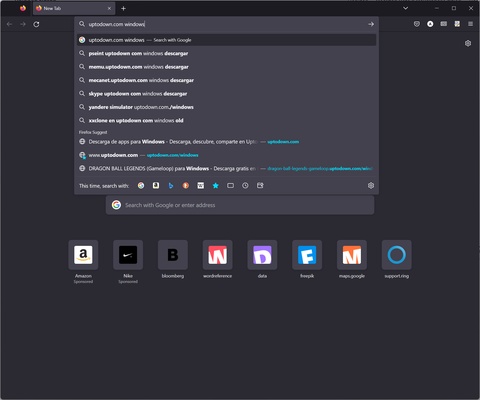Search this time with Google icon
This screenshot has width=480, height=400.
[141, 186]
